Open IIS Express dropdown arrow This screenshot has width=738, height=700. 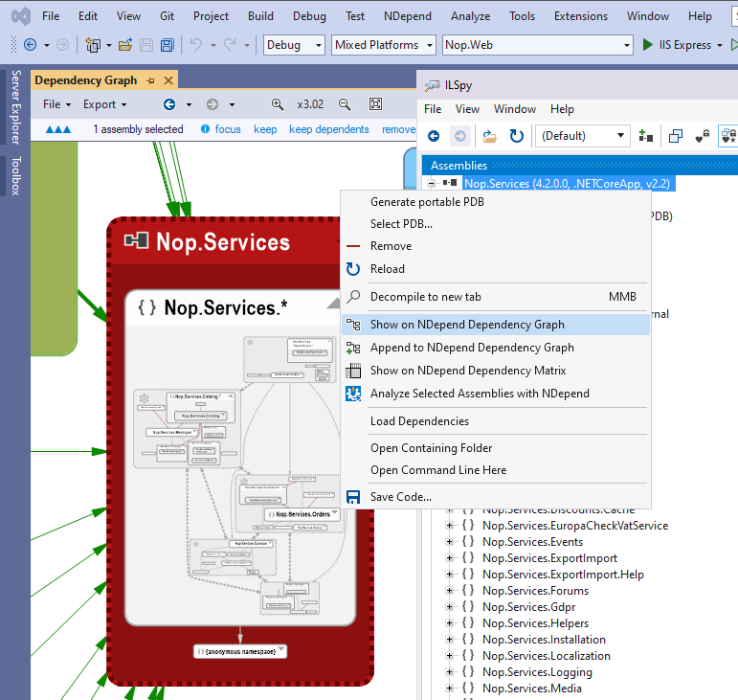720,45
